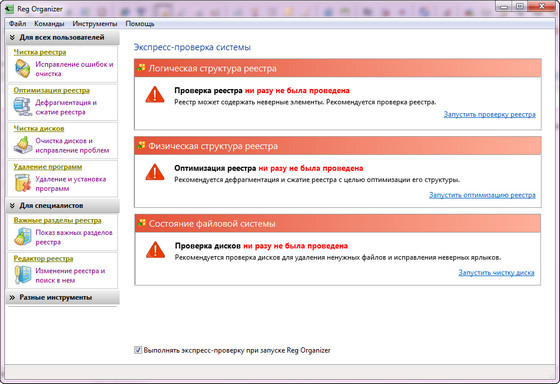
Task: Click icon in Состояние файловой системы header
Action: [141, 224]
